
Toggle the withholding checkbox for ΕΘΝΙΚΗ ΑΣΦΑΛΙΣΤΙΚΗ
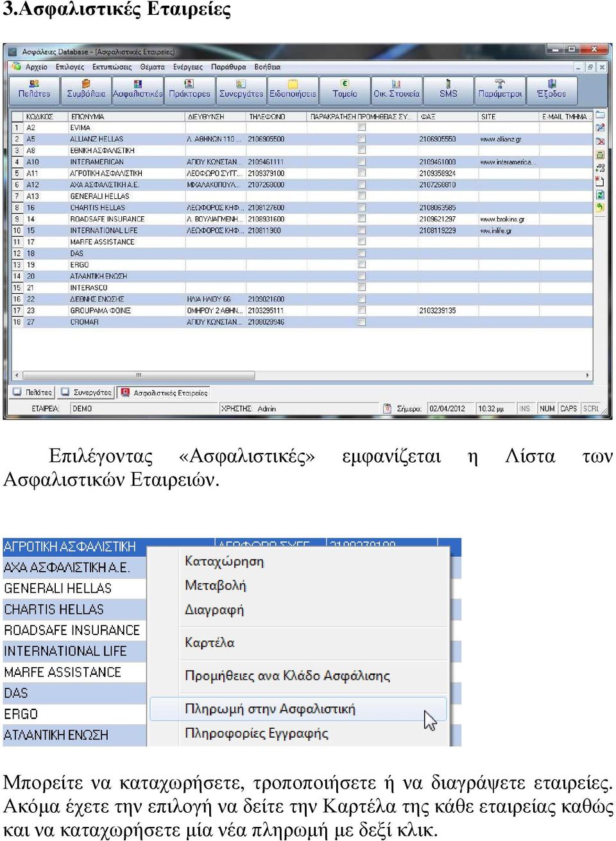(x=362, y=150)
